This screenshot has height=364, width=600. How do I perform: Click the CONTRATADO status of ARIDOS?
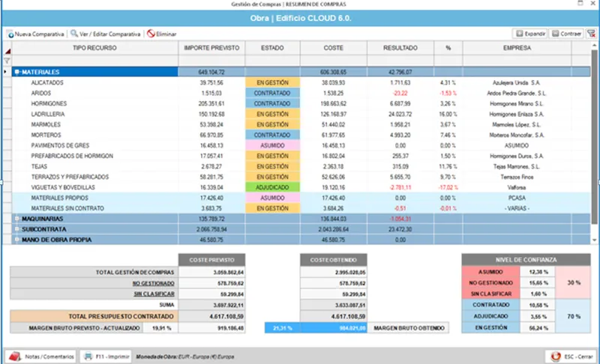[x=272, y=93]
